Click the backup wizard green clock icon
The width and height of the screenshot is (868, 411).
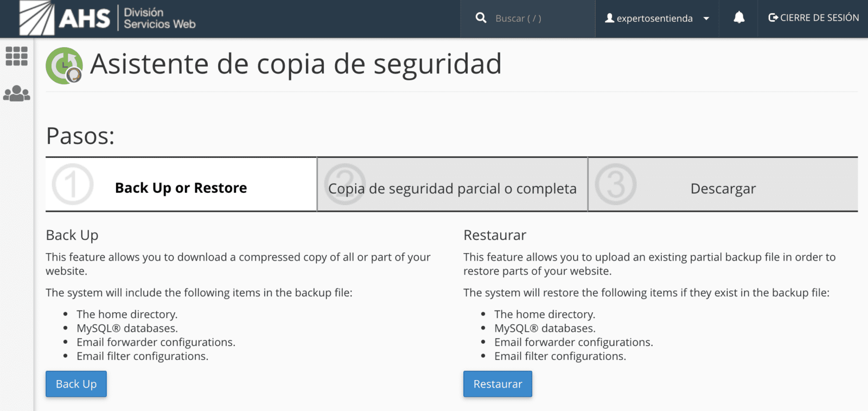pyautogui.click(x=65, y=66)
